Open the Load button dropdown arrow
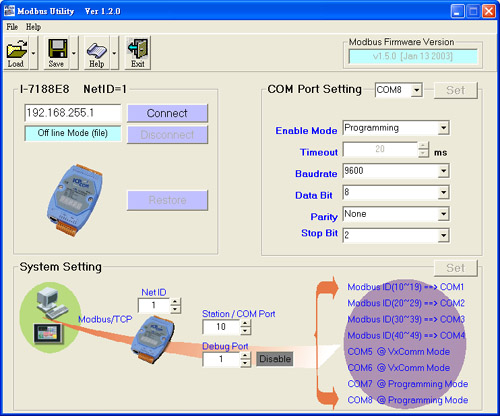500x416 pixels. point(34,53)
